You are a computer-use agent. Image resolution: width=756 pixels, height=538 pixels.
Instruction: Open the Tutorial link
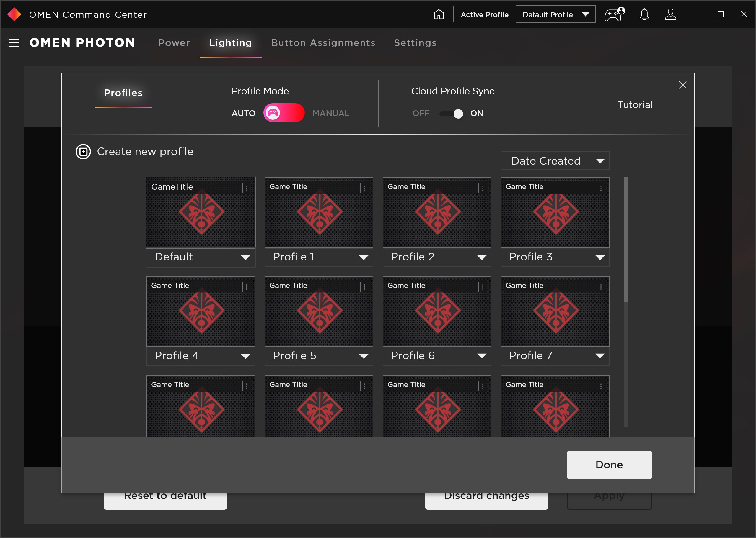point(635,105)
